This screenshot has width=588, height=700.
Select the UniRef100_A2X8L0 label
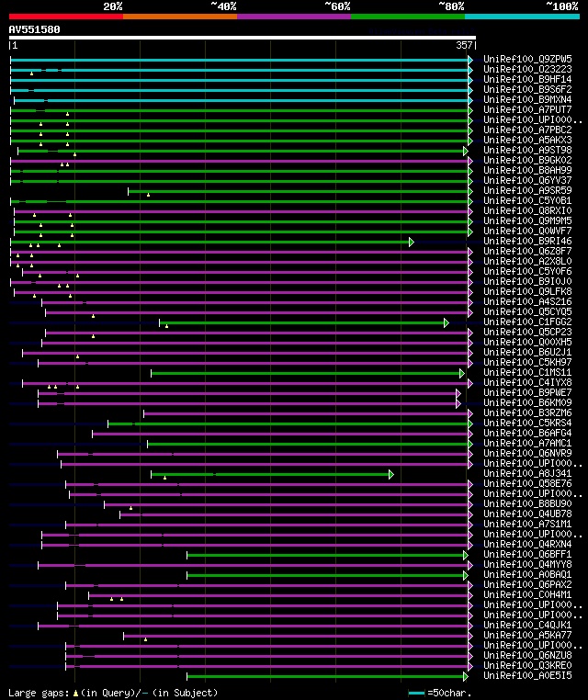(527, 261)
